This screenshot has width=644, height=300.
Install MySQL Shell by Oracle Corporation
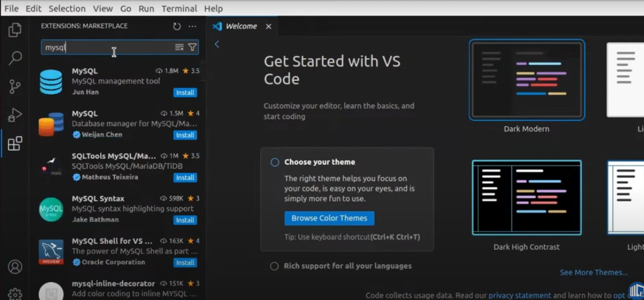tap(185, 262)
